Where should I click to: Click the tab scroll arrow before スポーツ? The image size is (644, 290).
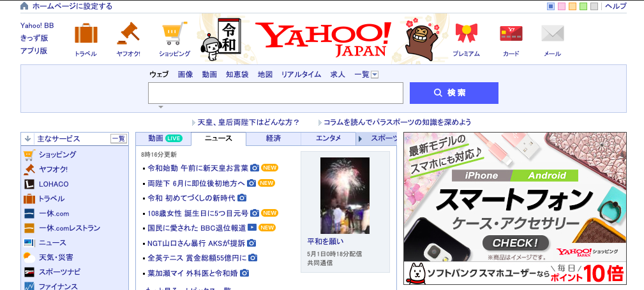(x=360, y=139)
